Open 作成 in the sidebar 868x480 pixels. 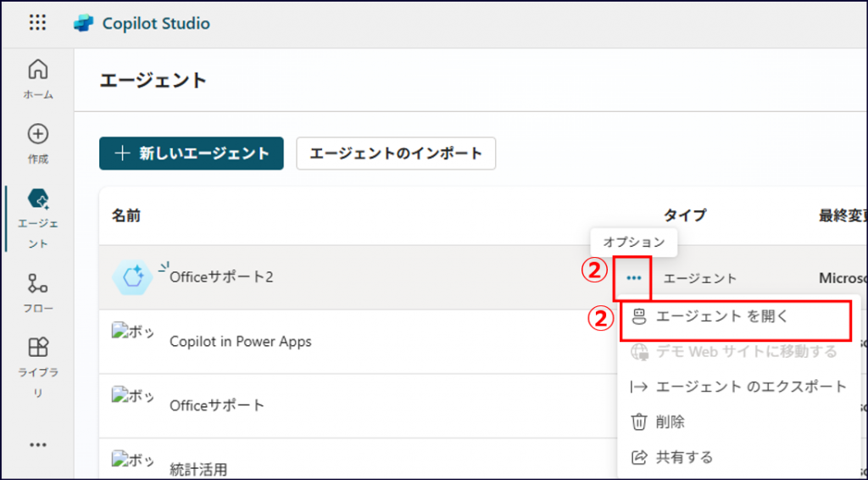[37, 144]
